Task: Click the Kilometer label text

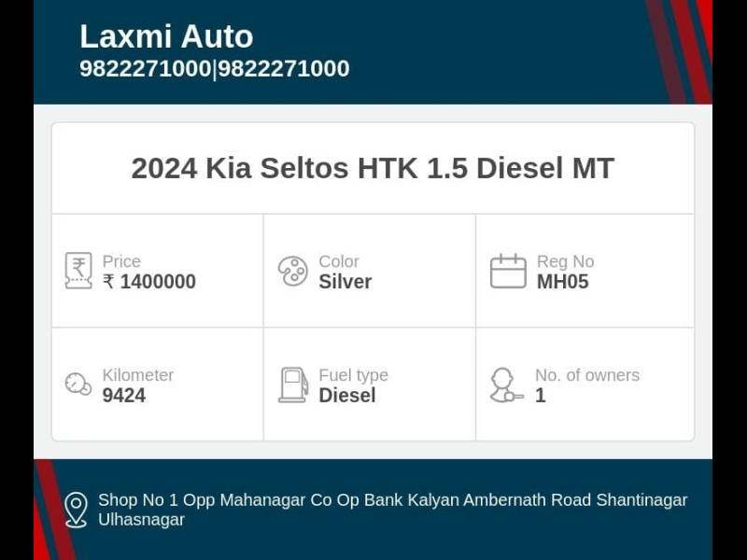Action: point(137,375)
